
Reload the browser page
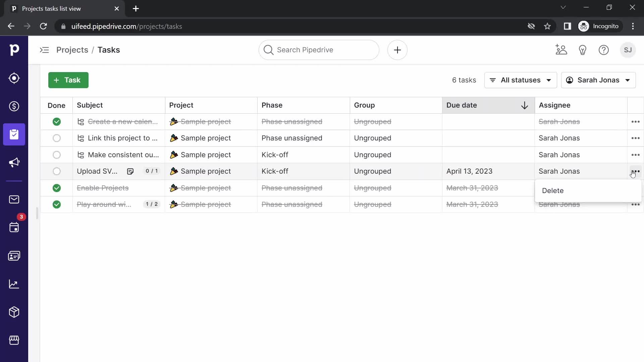click(x=43, y=26)
